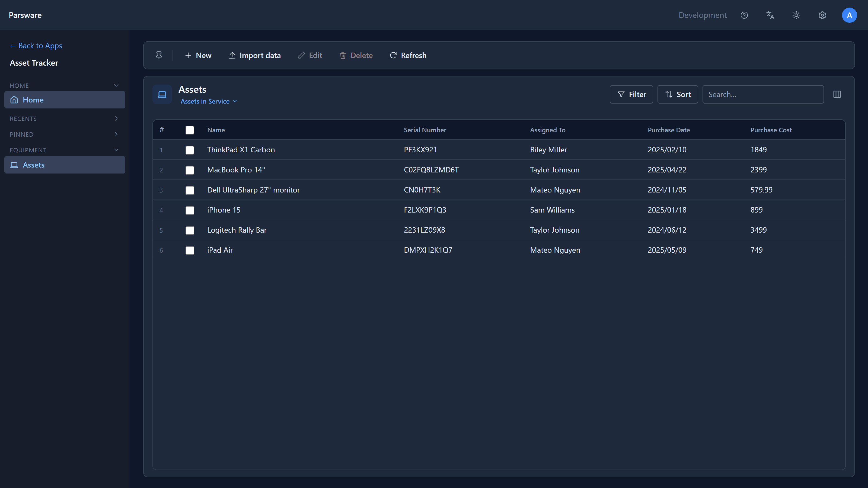Collapse the HOME sidebar section
The height and width of the screenshot is (488, 868).
click(x=65, y=86)
